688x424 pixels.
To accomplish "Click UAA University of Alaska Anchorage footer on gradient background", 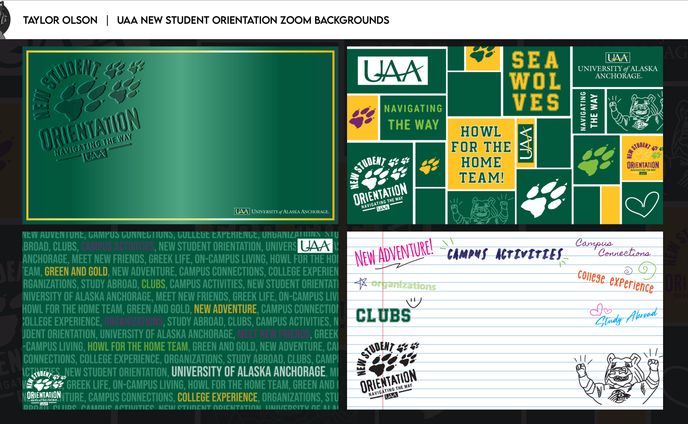I will (281, 212).
